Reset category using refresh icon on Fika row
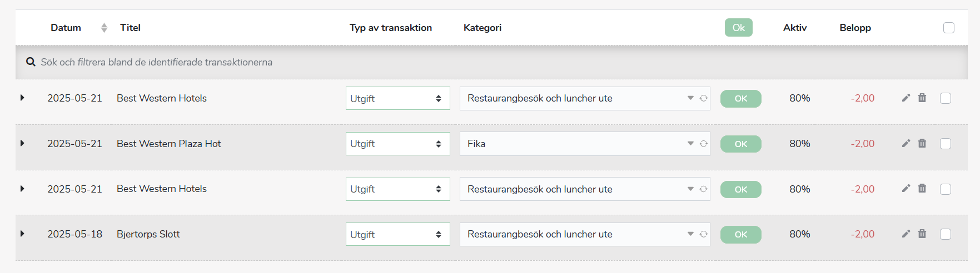 click(x=703, y=144)
